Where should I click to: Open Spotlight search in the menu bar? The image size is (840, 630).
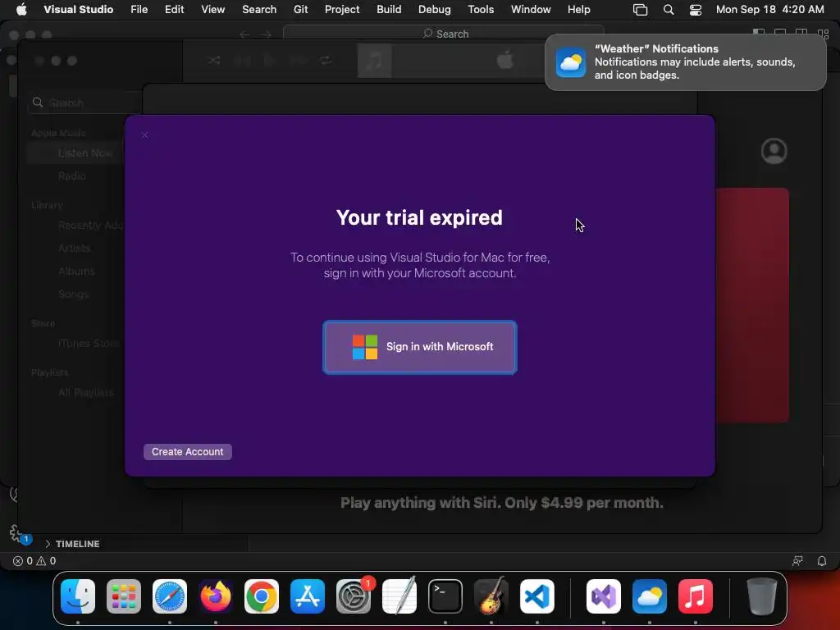[668, 10]
